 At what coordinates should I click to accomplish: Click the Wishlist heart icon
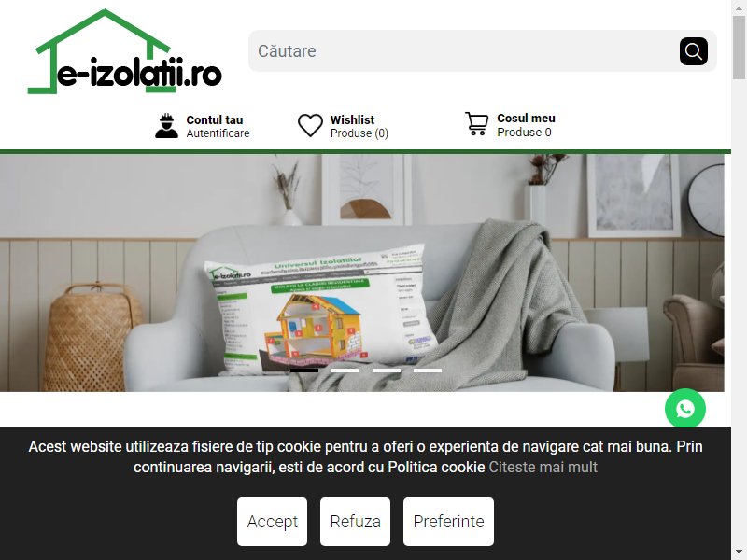310,126
